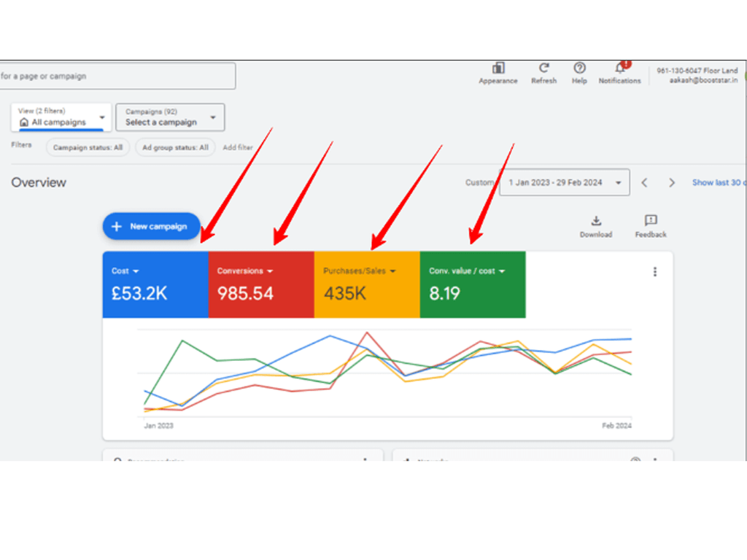Select the Conversions metric tile
Image resolution: width=747 pixels, height=560 pixels.
click(x=260, y=285)
